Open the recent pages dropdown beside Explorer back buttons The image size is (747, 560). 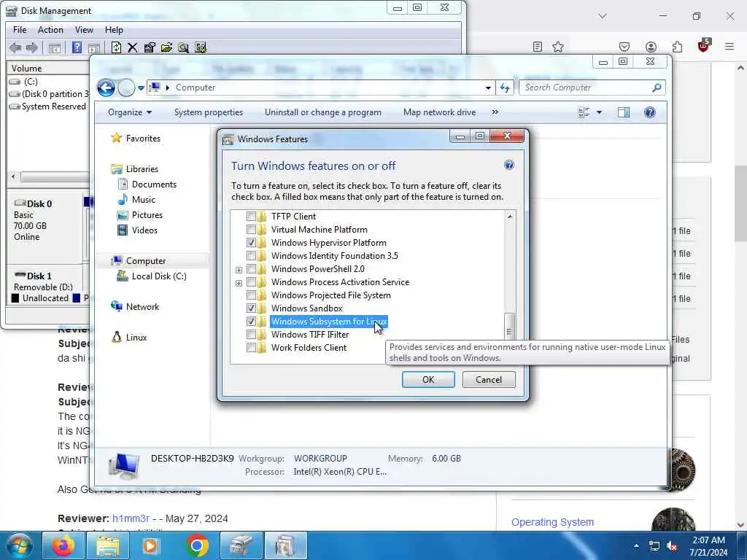click(141, 88)
